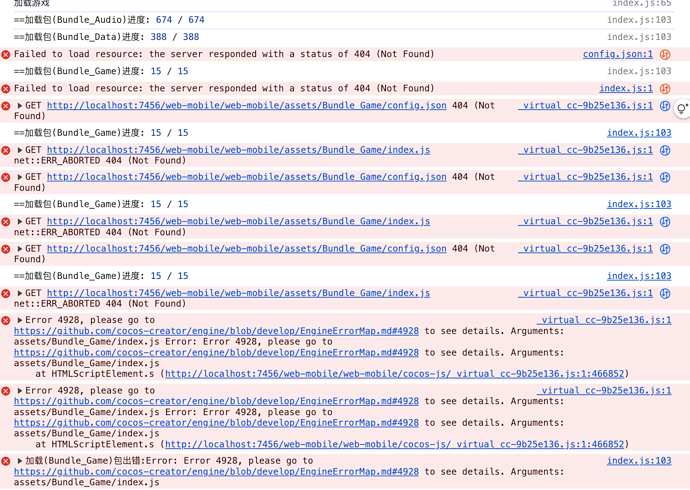
Task: Select the Bundle_Audio progress 674 / 674 log line
Action: click(x=109, y=20)
